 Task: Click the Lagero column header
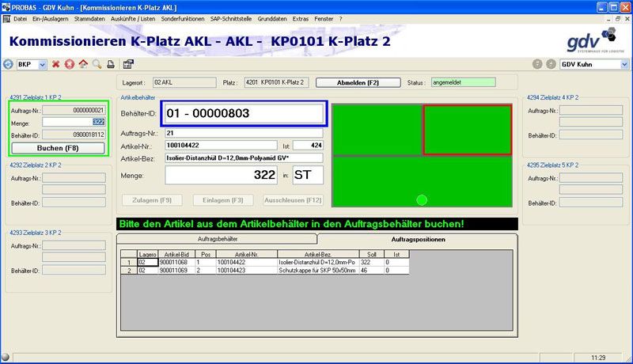click(x=147, y=254)
